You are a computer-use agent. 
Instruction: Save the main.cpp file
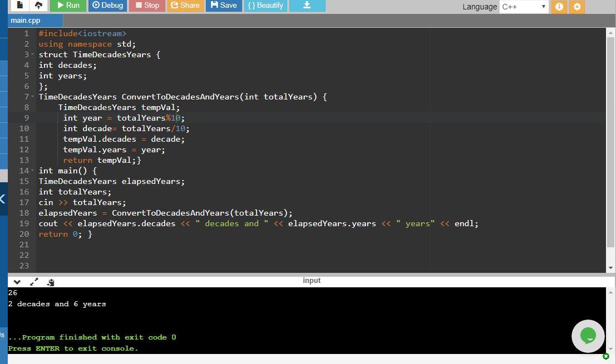(224, 6)
